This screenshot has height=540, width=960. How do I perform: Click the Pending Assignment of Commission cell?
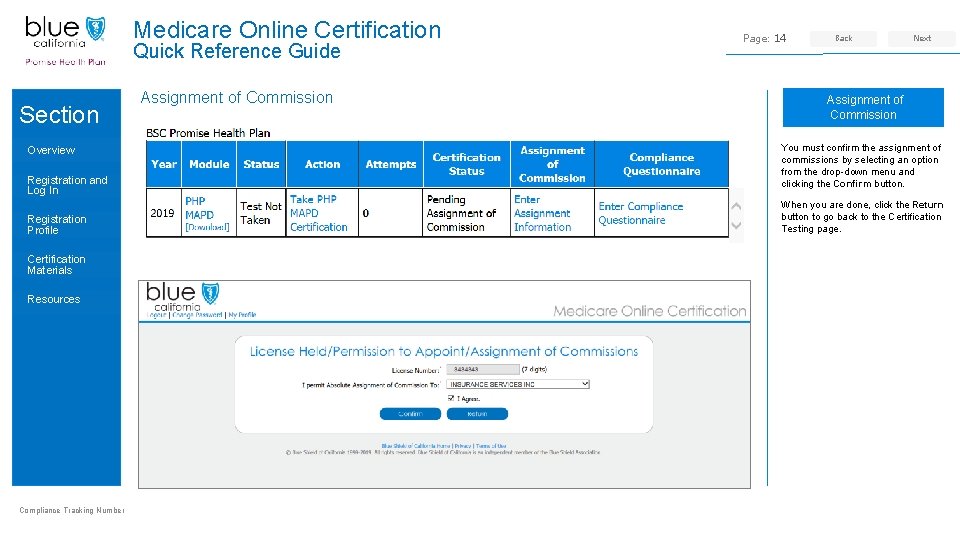pos(467,212)
